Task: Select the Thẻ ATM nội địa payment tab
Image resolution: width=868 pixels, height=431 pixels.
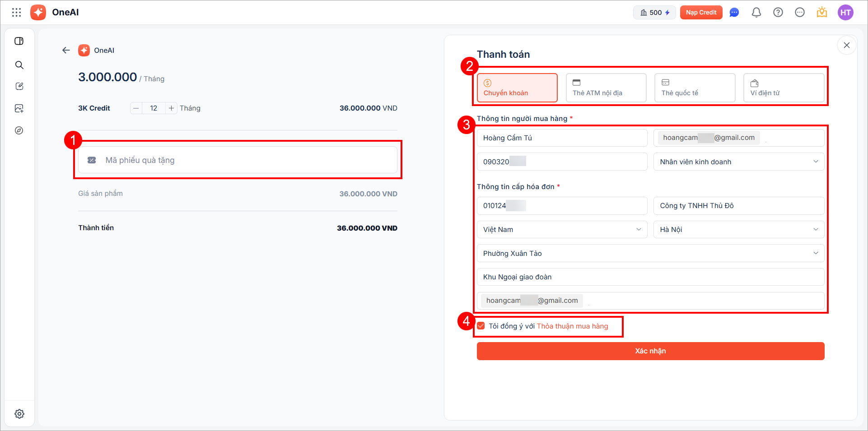Action: [x=606, y=88]
